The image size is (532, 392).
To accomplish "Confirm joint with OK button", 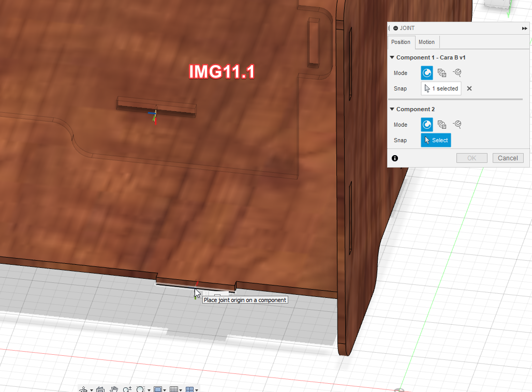I will [471, 158].
